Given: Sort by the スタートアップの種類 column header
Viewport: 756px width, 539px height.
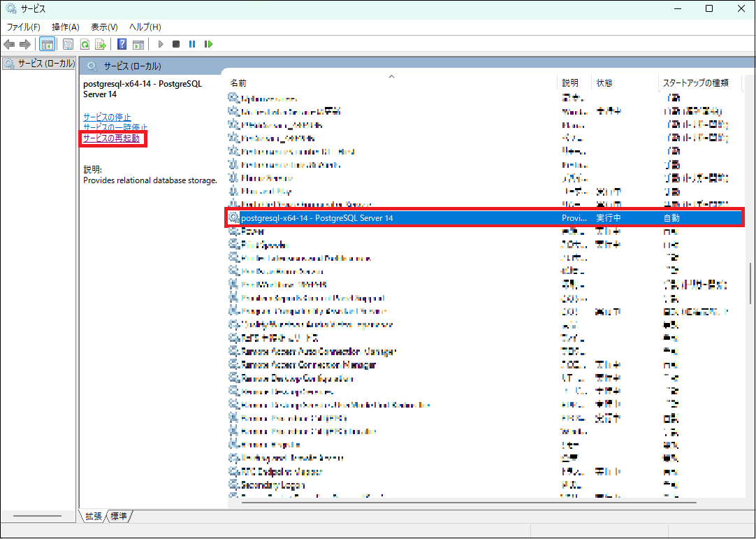Looking at the screenshot, I should click(x=695, y=82).
